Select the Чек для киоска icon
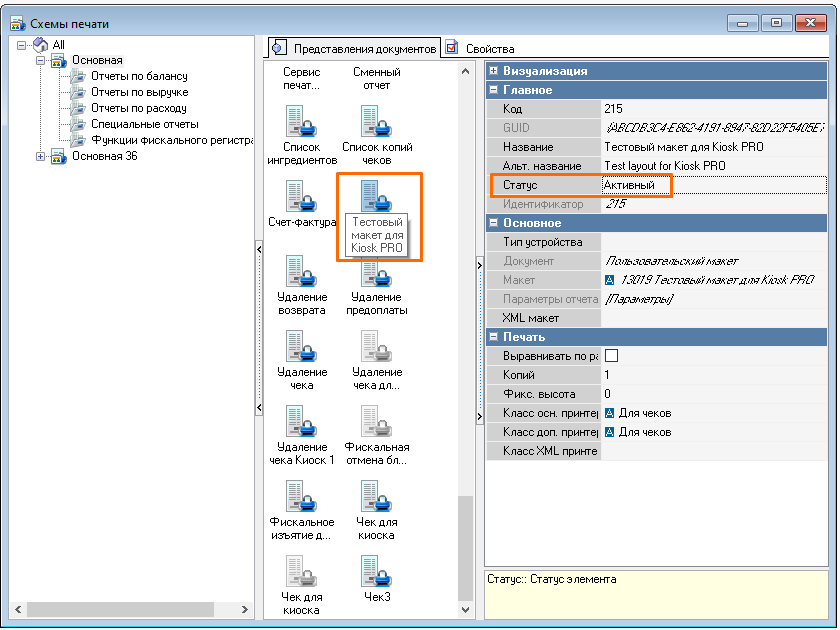This screenshot has width=840, height=630. tap(376, 496)
